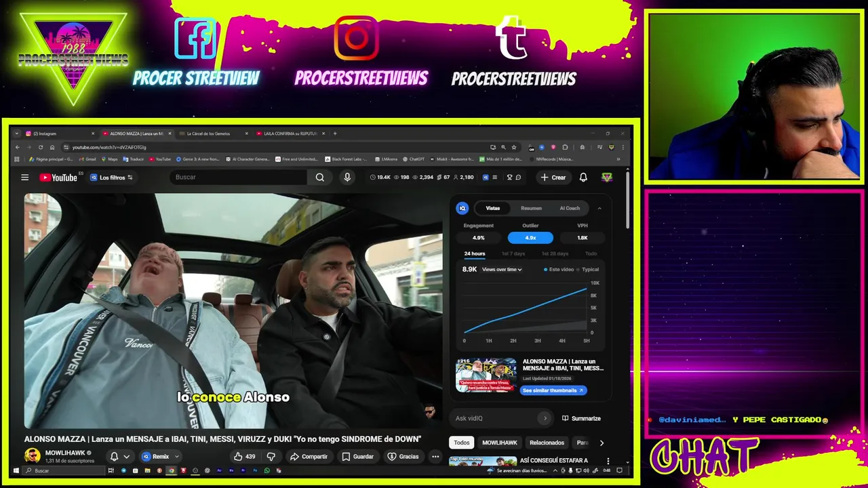Select the 24 hours range
This screenshot has width=868, height=488.
point(475,253)
